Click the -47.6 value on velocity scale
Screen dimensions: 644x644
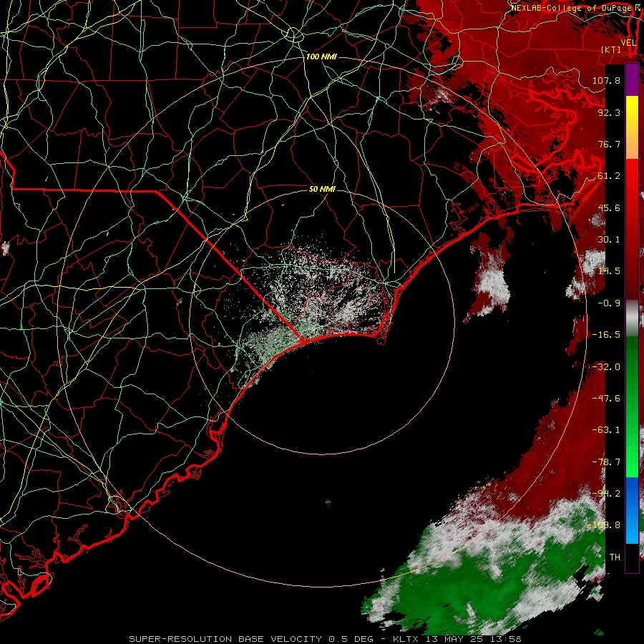pyautogui.click(x=606, y=399)
